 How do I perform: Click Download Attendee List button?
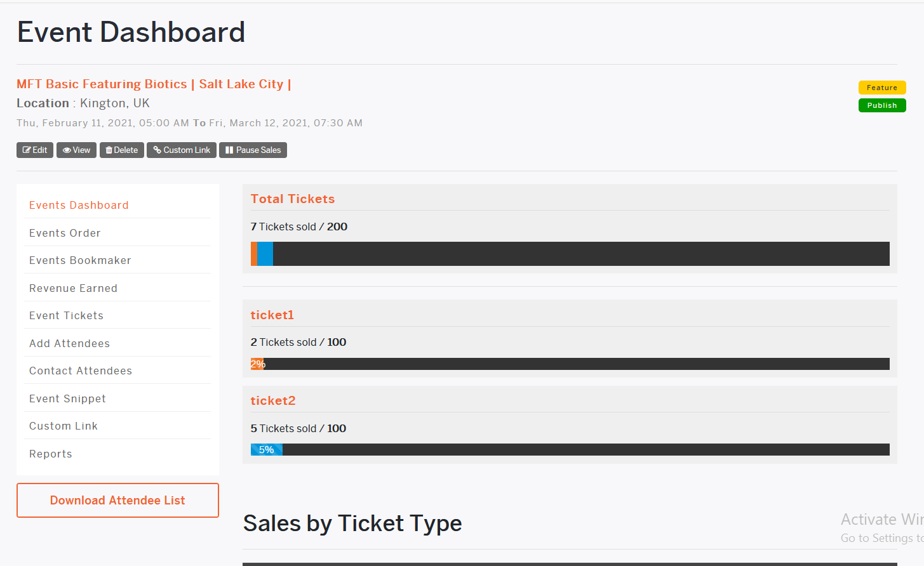[x=117, y=500]
